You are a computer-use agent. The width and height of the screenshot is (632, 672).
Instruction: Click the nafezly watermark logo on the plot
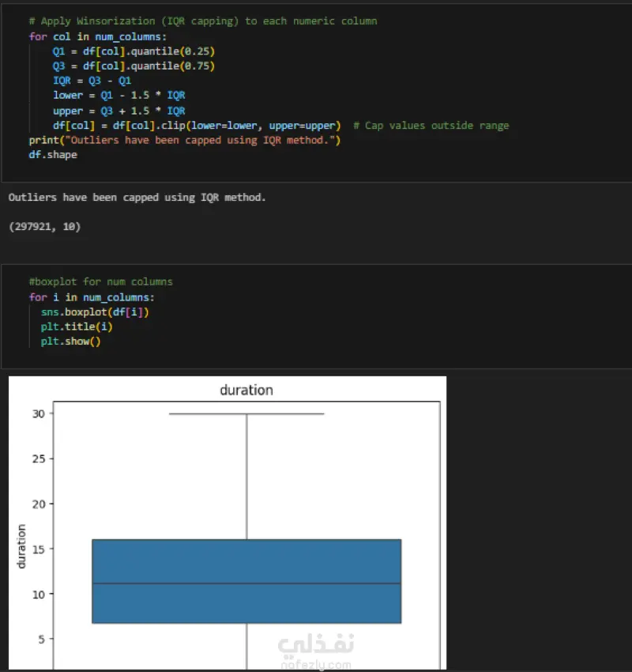pos(316,648)
